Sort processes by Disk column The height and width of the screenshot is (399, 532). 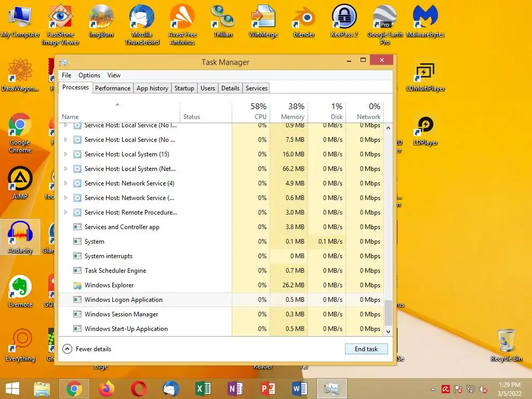[327, 111]
